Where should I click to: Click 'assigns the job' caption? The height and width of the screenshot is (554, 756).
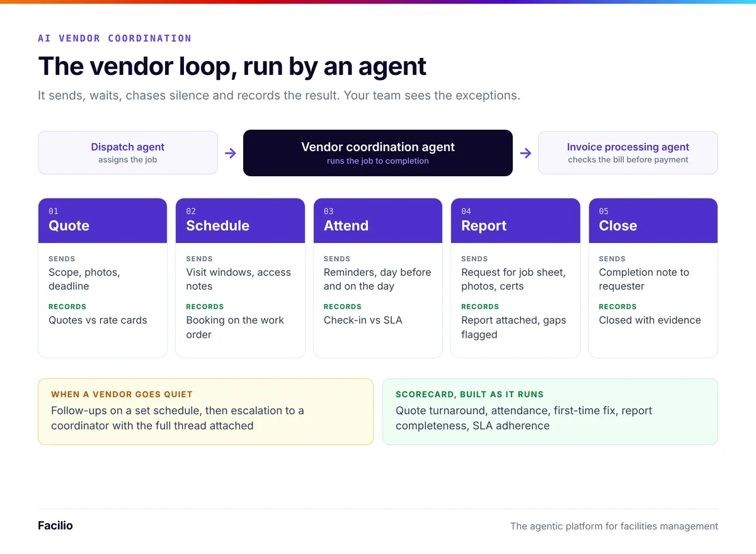[128, 160]
